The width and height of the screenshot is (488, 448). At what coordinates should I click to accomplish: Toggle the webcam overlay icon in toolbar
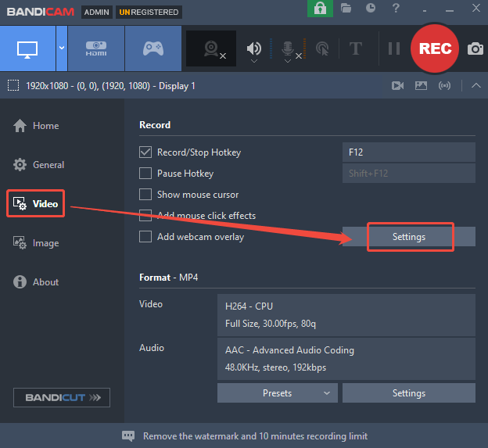click(x=211, y=48)
